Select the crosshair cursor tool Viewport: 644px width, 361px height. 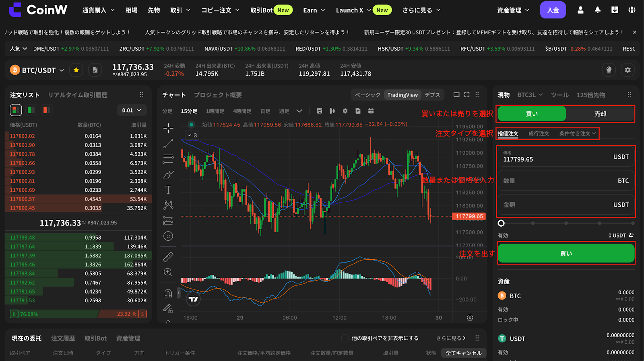tap(168, 128)
